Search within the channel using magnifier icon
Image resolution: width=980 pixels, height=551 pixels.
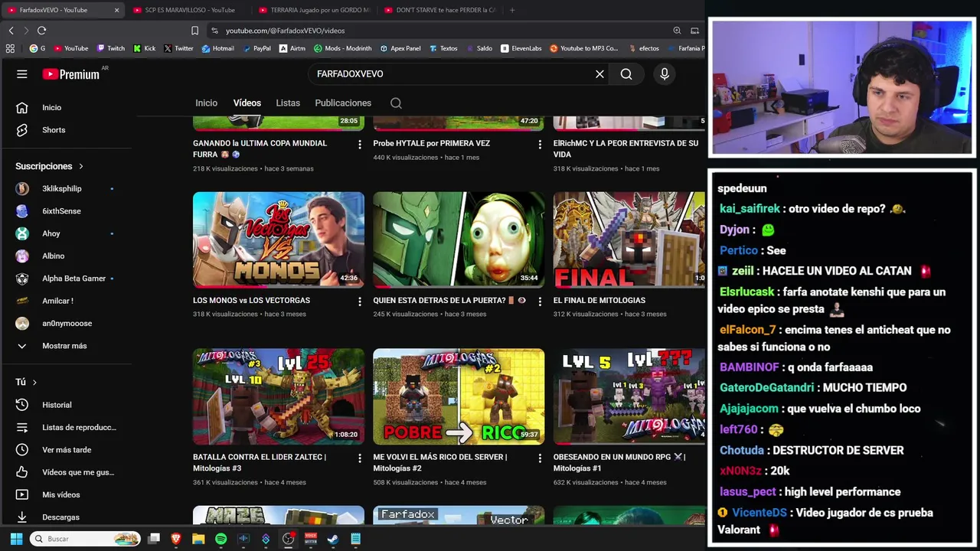(x=396, y=103)
